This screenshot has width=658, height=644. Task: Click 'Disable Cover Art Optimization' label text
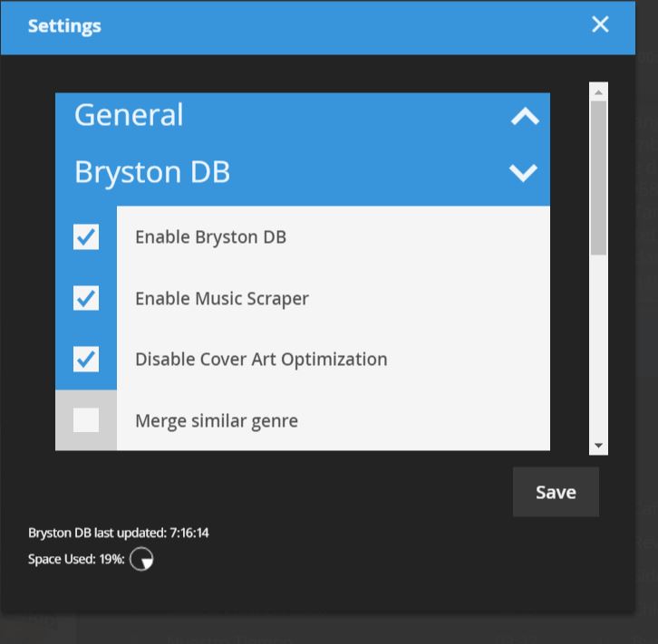(x=261, y=360)
